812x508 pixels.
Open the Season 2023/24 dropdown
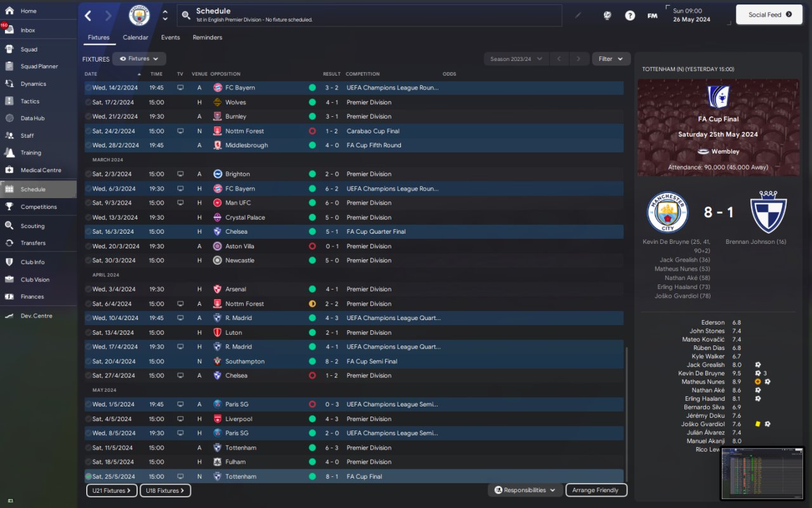click(x=516, y=59)
